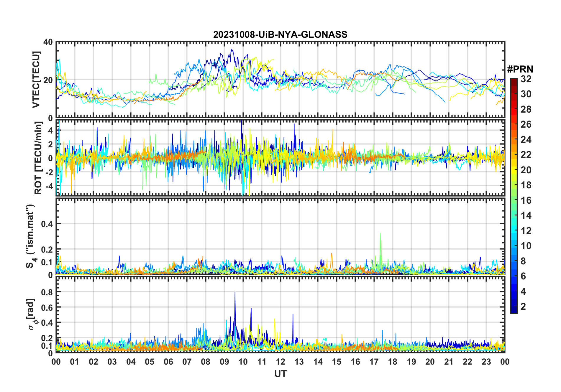561x392 pixels.
Task: Click x-axis tick label 23
Action: [486, 362]
